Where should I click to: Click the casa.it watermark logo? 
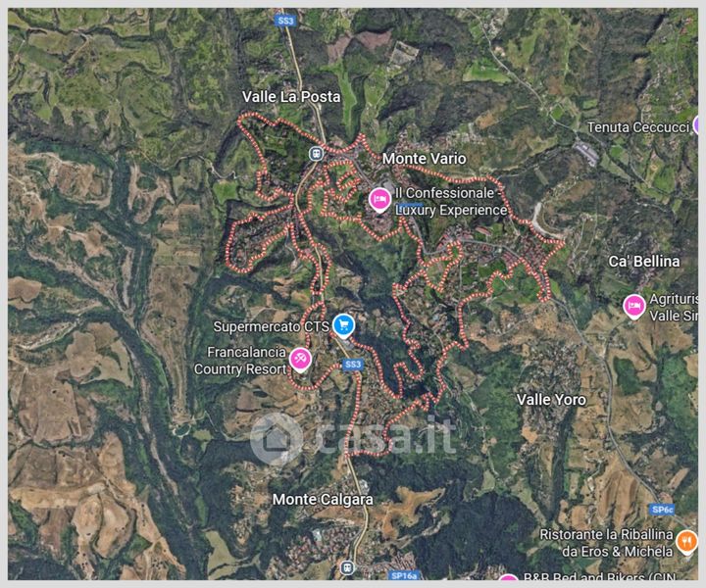click(353, 437)
